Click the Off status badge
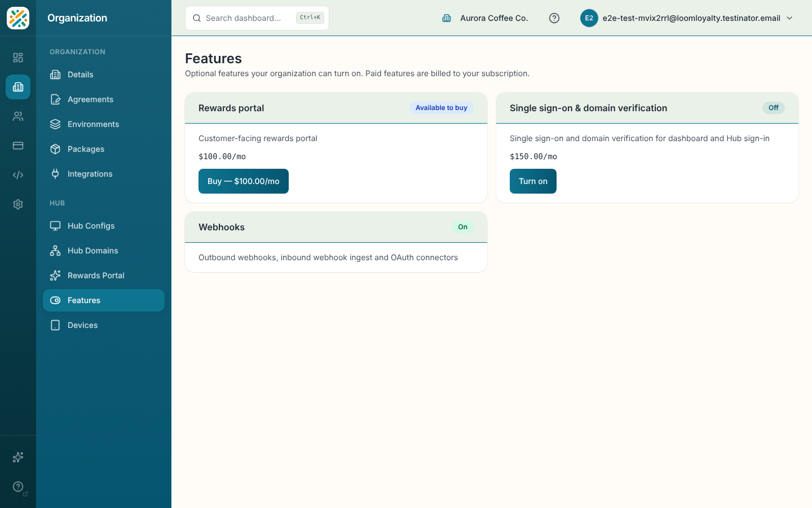This screenshot has width=812, height=508. [774, 108]
